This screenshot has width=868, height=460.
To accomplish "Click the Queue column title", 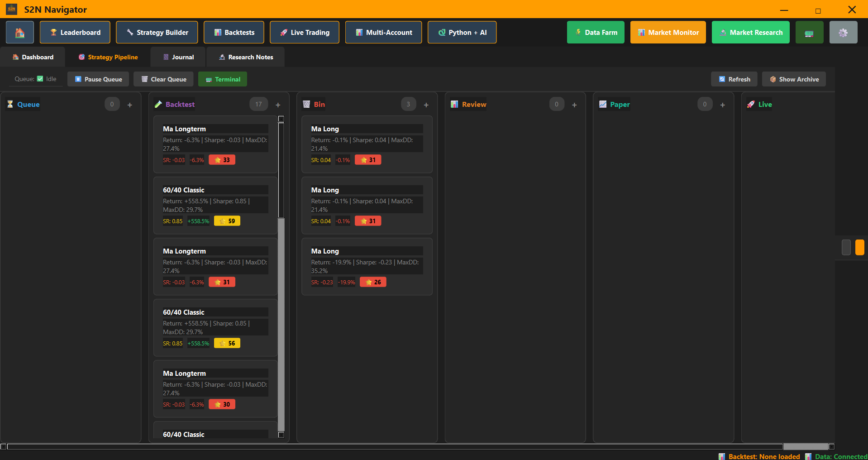I will pos(29,105).
